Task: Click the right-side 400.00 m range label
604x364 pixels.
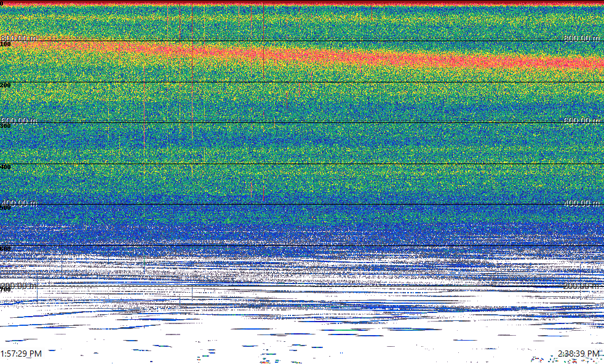Action: [582, 203]
